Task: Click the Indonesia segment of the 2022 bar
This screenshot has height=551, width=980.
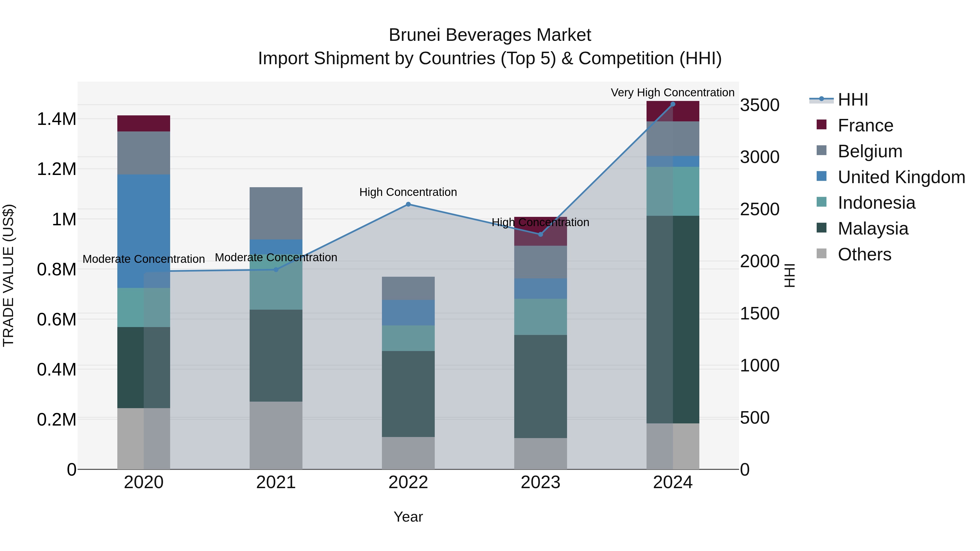Action: point(408,338)
